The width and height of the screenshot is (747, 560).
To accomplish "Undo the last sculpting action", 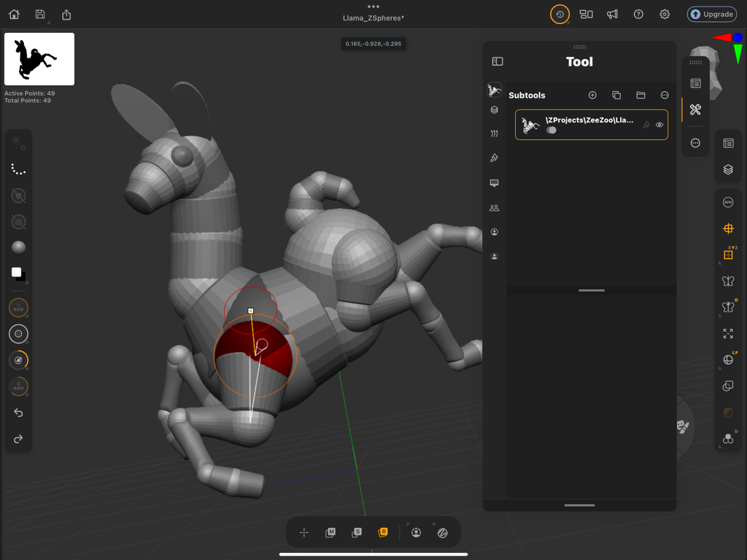I will tap(18, 413).
